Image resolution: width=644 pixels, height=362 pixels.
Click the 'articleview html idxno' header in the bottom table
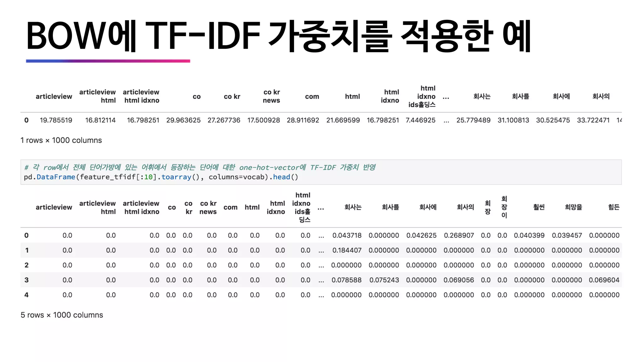click(x=141, y=208)
